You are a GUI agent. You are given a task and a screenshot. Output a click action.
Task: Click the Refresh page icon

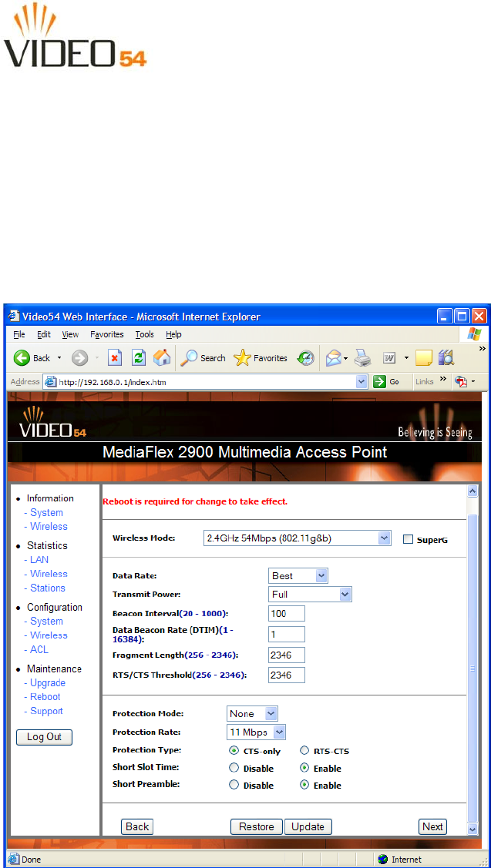pyautogui.click(x=139, y=358)
